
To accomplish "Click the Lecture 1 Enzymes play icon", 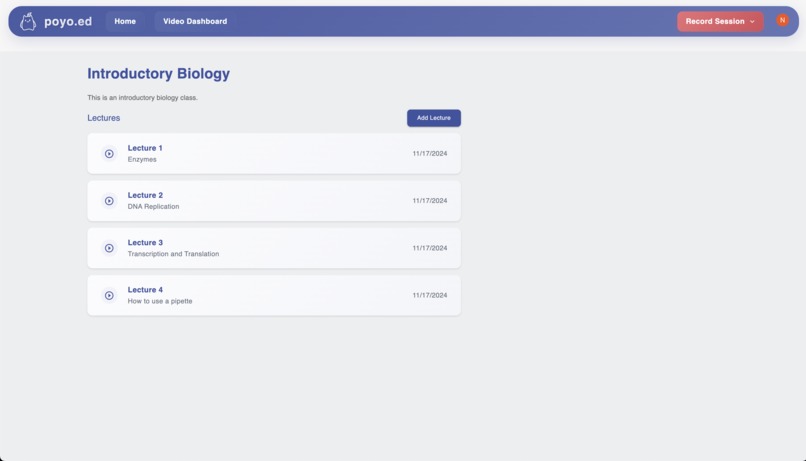I will click(109, 154).
